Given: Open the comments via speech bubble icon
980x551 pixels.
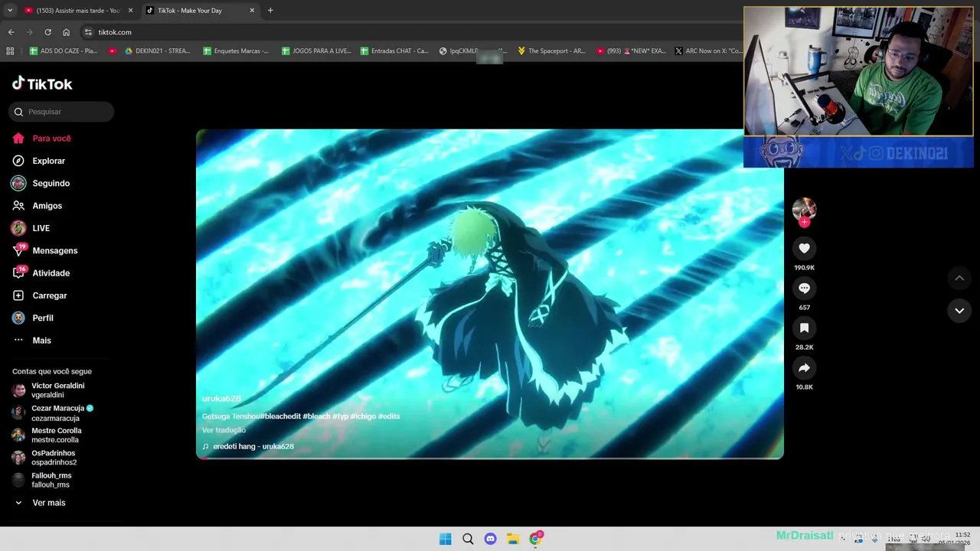Looking at the screenshot, I should pyautogui.click(x=804, y=288).
